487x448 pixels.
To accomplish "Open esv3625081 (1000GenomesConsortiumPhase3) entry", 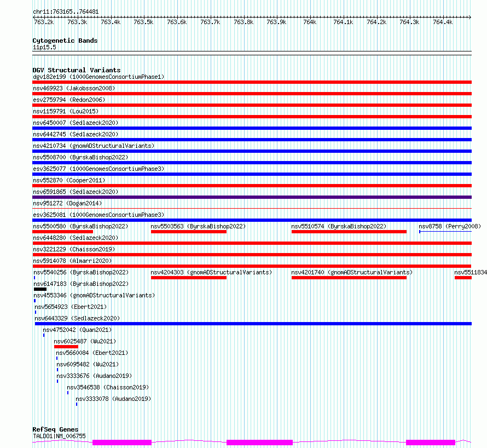I will (98, 215).
